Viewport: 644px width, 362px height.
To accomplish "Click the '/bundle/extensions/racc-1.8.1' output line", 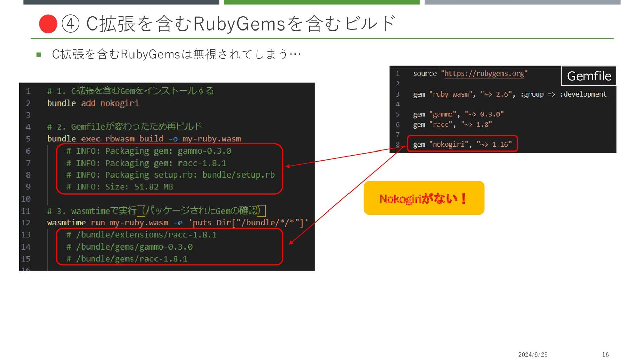I will point(141,235).
